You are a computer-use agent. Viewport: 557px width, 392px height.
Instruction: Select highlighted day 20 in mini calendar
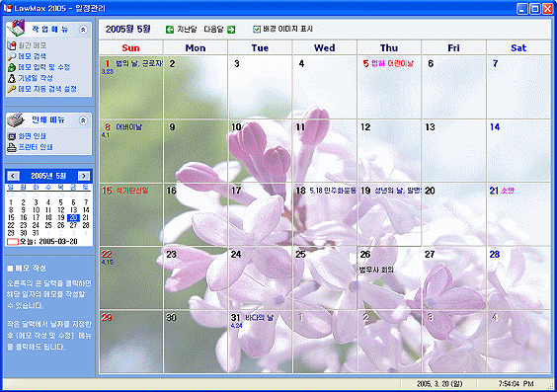coord(73,217)
